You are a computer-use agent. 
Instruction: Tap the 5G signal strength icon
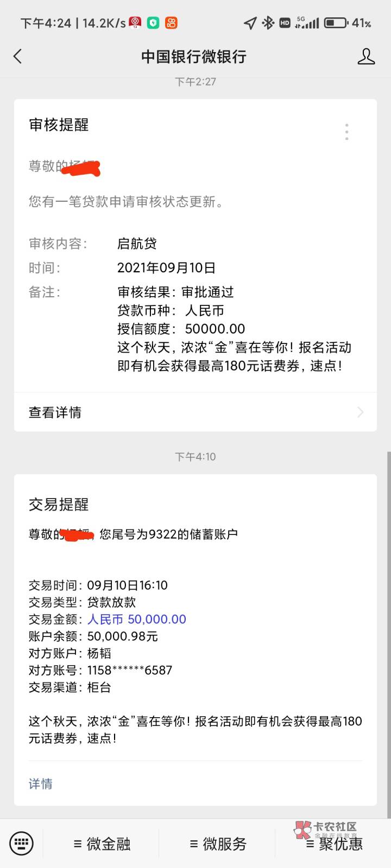[307, 23]
